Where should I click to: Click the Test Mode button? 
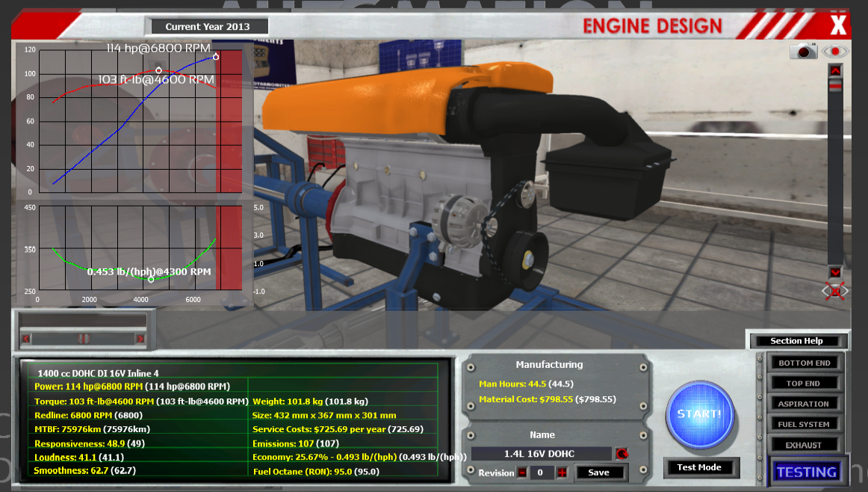click(x=700, y=467)
